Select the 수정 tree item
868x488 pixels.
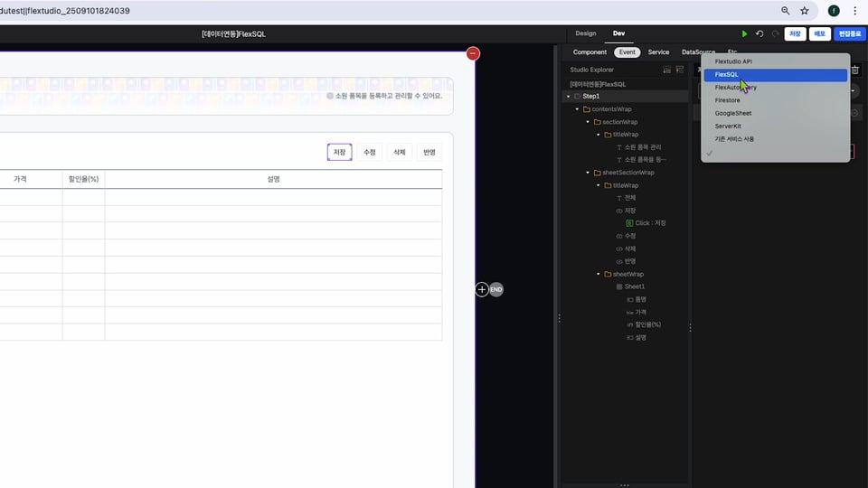(630, 236)
